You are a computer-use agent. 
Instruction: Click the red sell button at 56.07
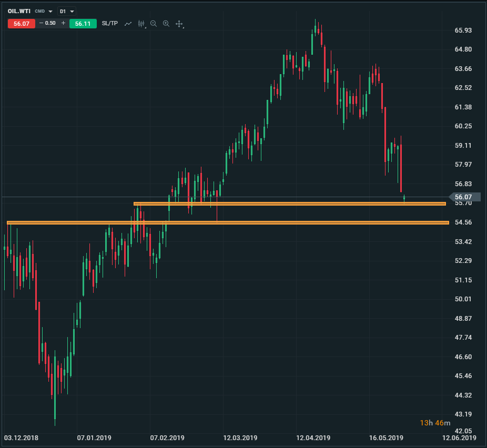pos(22,24)
